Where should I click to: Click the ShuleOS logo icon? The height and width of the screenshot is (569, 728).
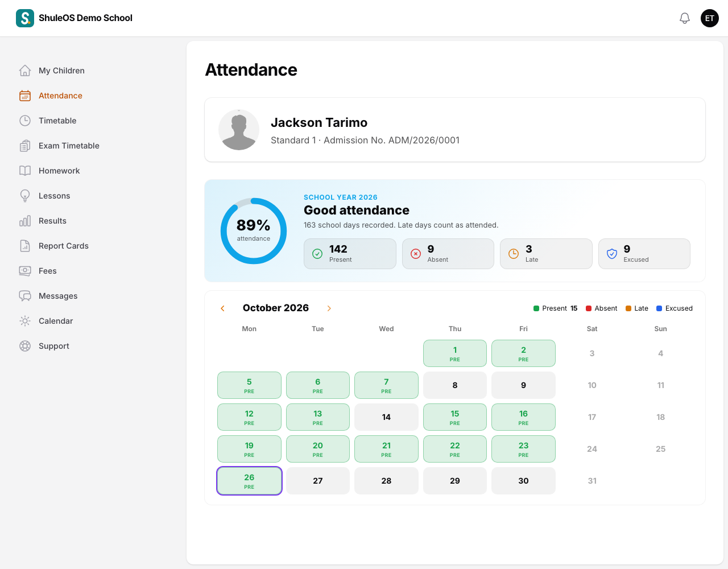(x=25, y=18)
